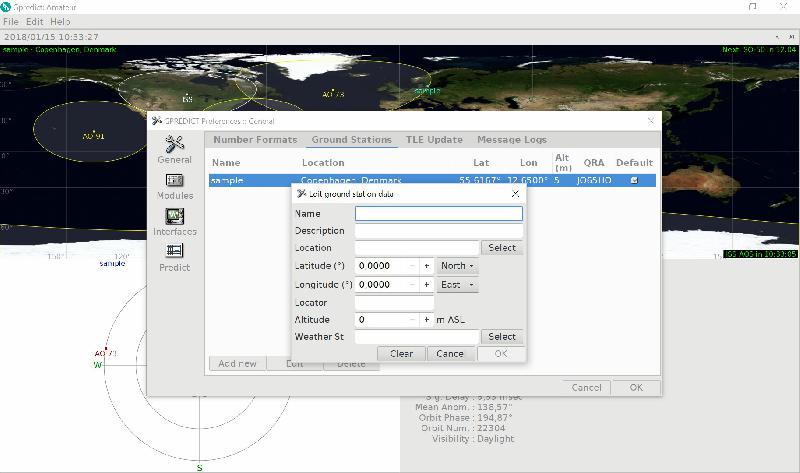
Task: Open the Modules preferences section
Action: point(174,186)
